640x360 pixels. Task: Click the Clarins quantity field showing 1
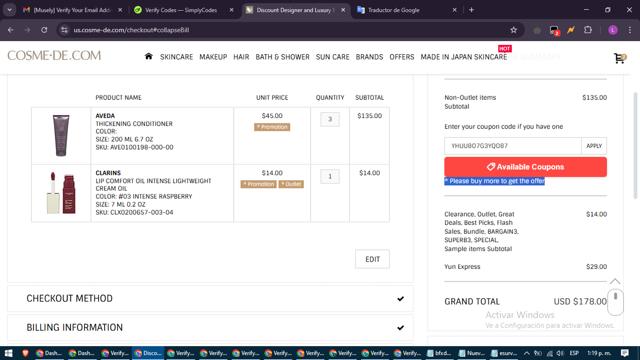(330, 176)
